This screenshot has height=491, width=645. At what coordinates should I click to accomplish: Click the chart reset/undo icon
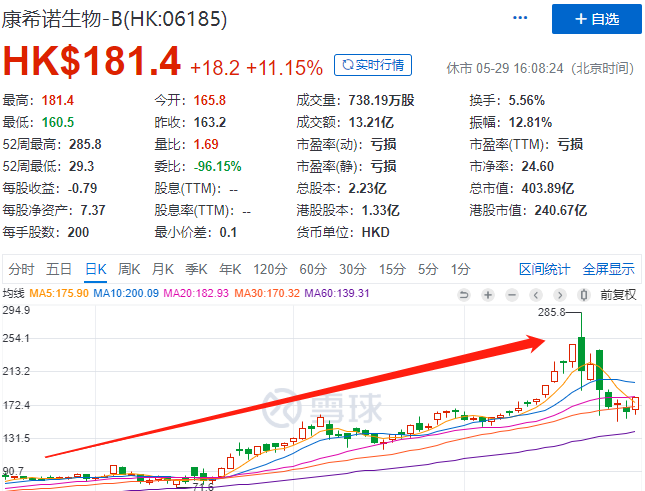[464, 295]
